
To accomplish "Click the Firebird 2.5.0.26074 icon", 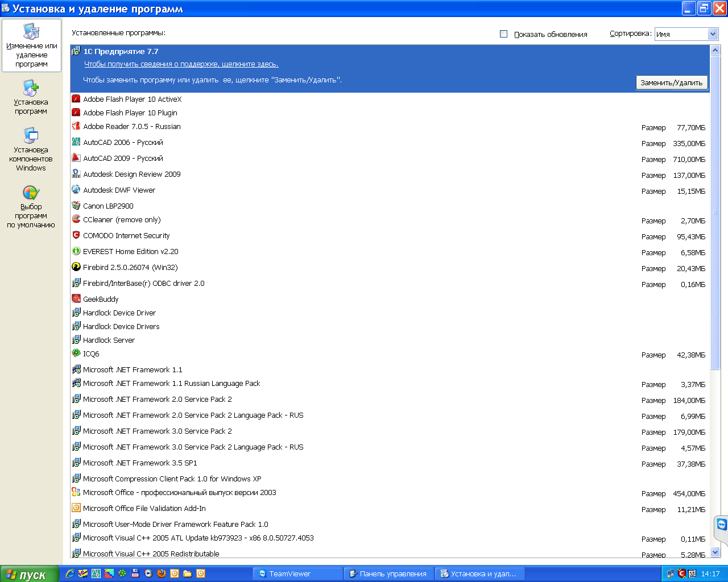I will pyautogui.click(x=76, y=267).
